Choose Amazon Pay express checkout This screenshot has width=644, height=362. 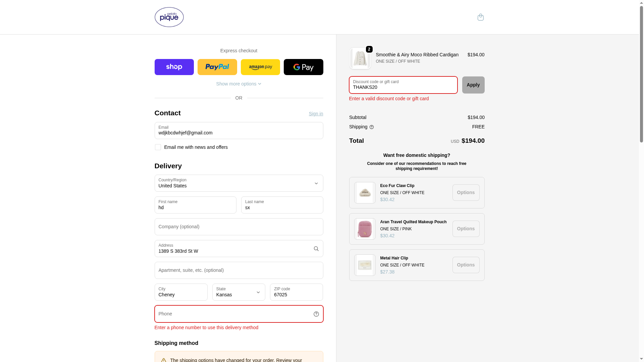[x=260, y=67]
